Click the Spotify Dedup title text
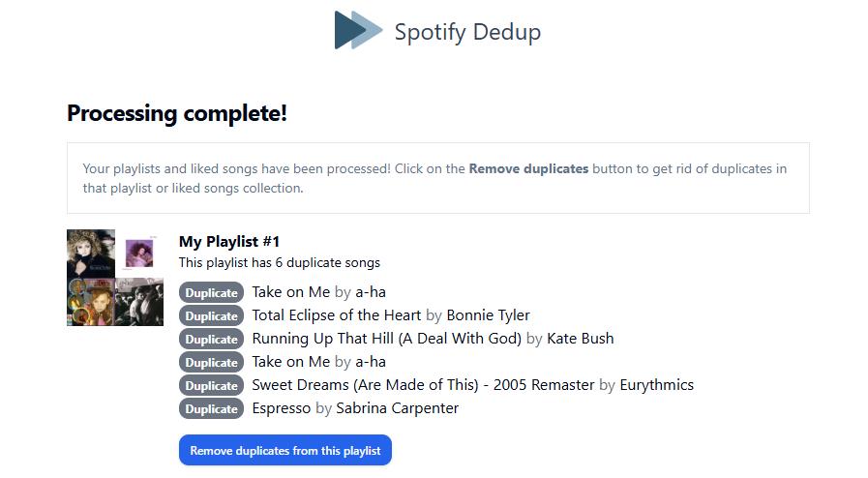Viewport: 868px width, 478px height. (467, 32)
